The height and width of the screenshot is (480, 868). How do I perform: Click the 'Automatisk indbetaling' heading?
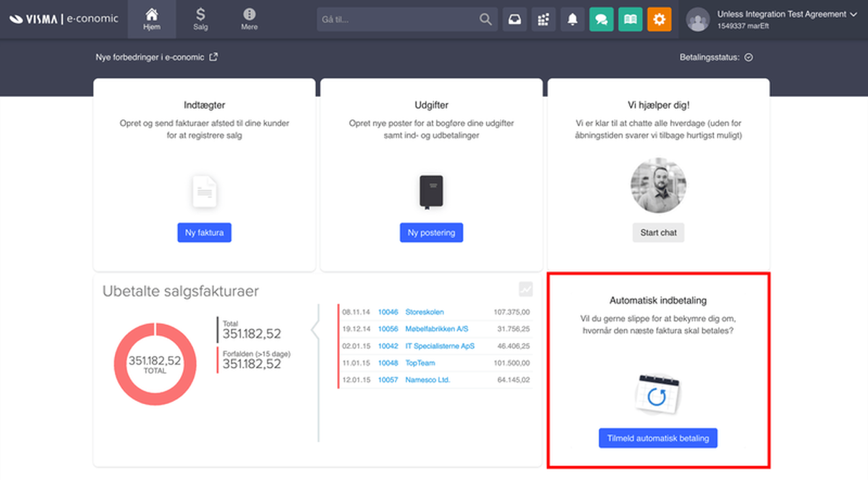[658, 300]
